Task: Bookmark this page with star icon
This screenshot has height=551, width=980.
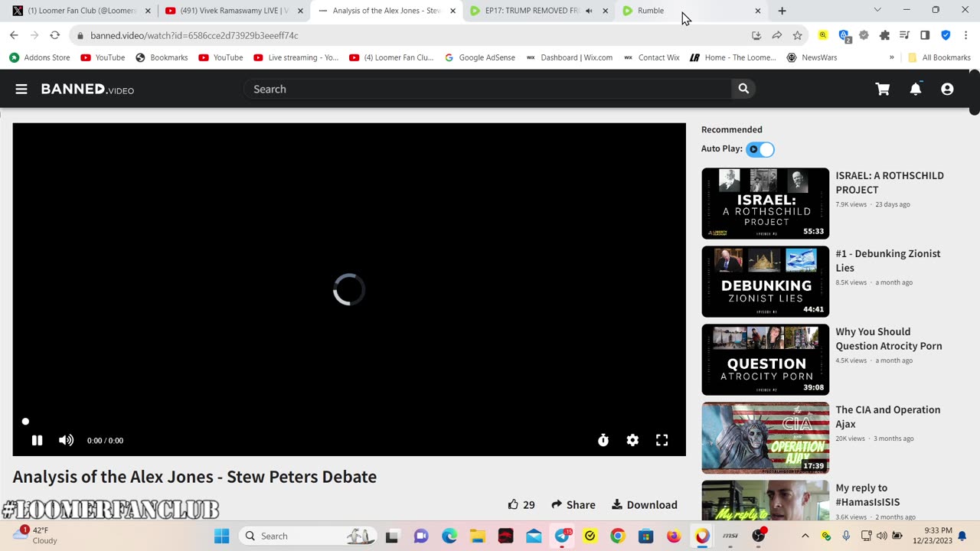Action: point(797,35)
